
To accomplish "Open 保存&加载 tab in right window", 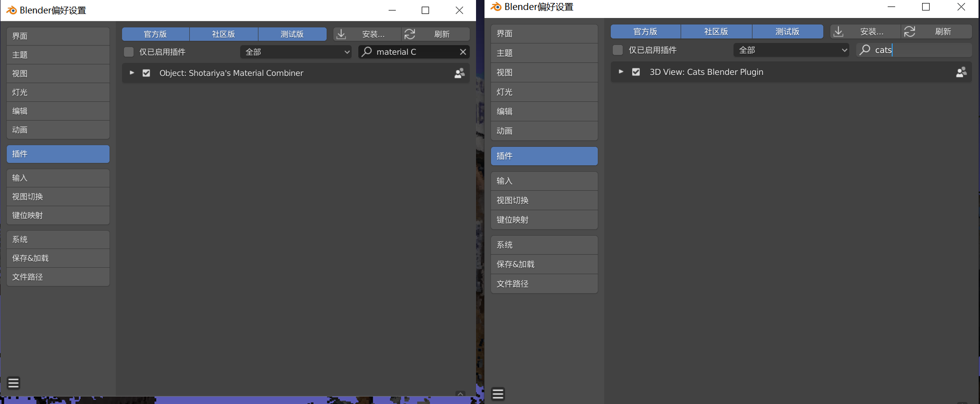I will pos(544,264).
